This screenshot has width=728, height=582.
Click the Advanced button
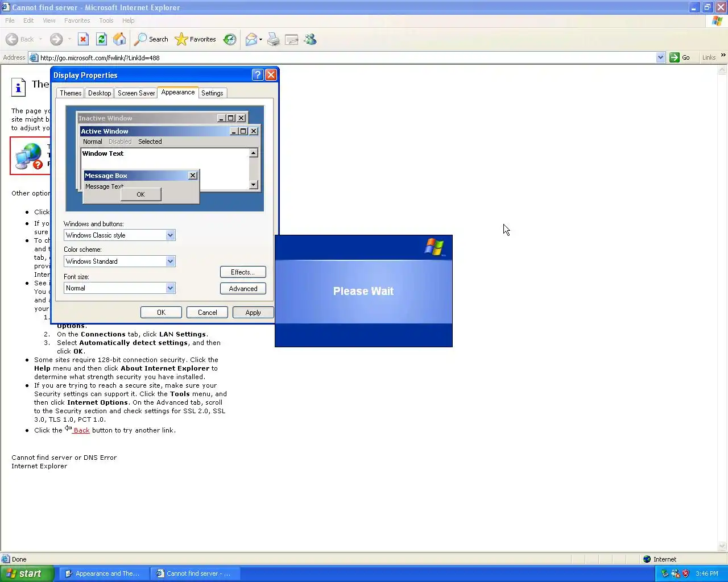[243, 289]
